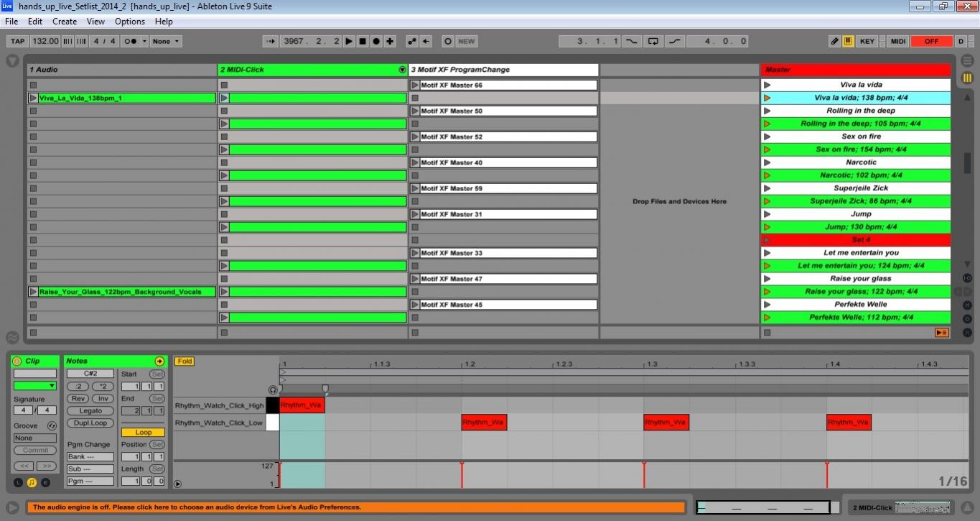Image resolution: width=980 pixels, height=521 pixels.
Task: Toggle the Envelopes box E icon
Action: [45, 482]
